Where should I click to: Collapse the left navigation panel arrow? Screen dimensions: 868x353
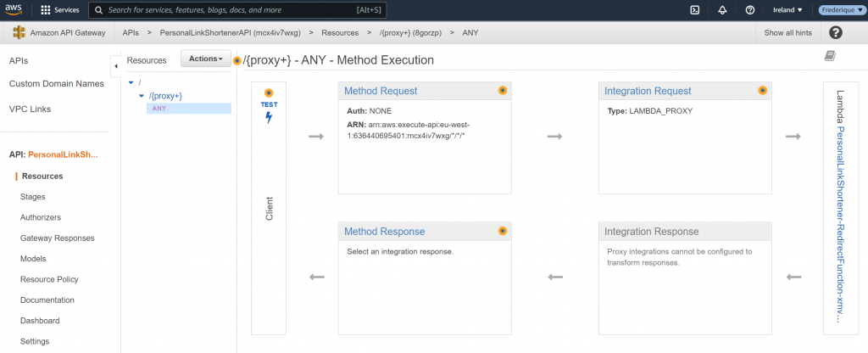click(115, 65)
